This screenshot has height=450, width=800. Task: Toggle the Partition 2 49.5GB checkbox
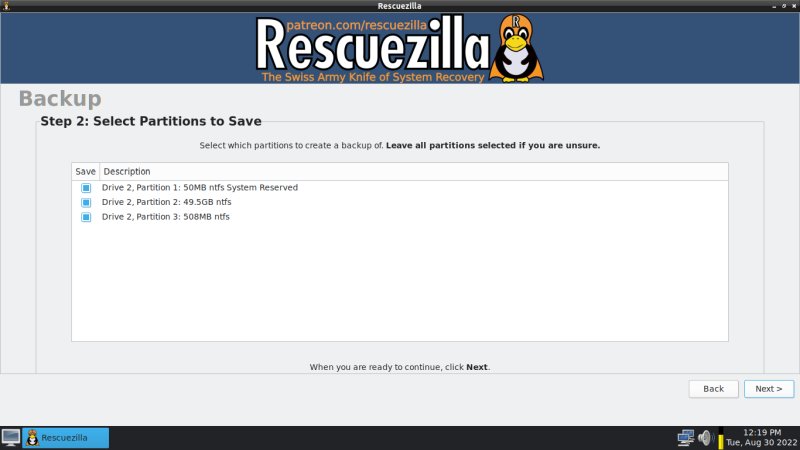(x=86, y=203)
